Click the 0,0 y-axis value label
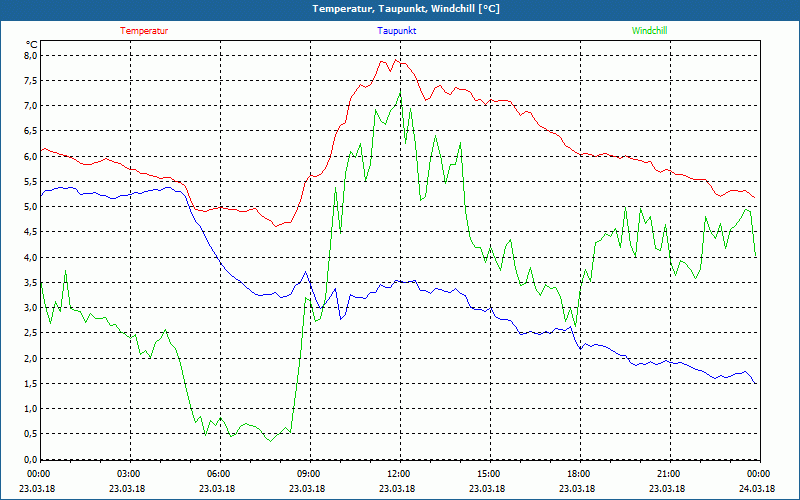Viewport: 800px width, 500px height. [x=30, y=459]
